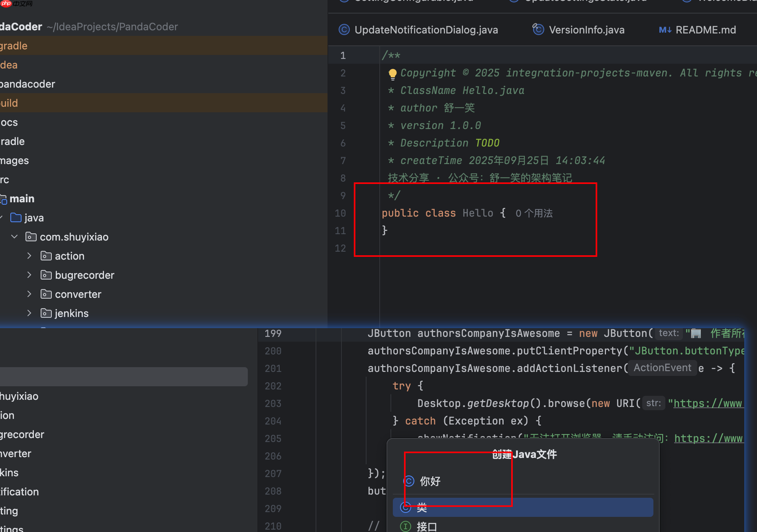Image resolution: width=757 pixels, height=532 pixels.
Task: Click the class icon on VersionInfo.java tab
Action: tap(538, 29)
